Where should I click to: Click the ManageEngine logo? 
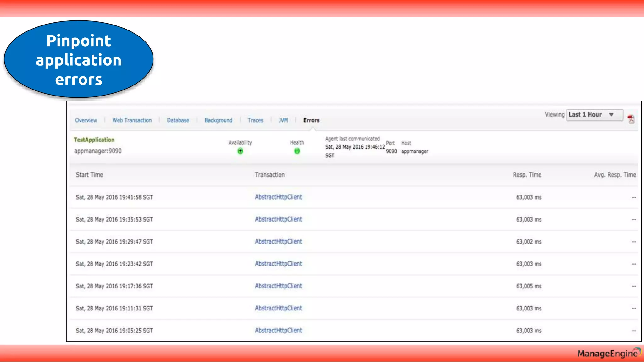click(x=609, y=353)
